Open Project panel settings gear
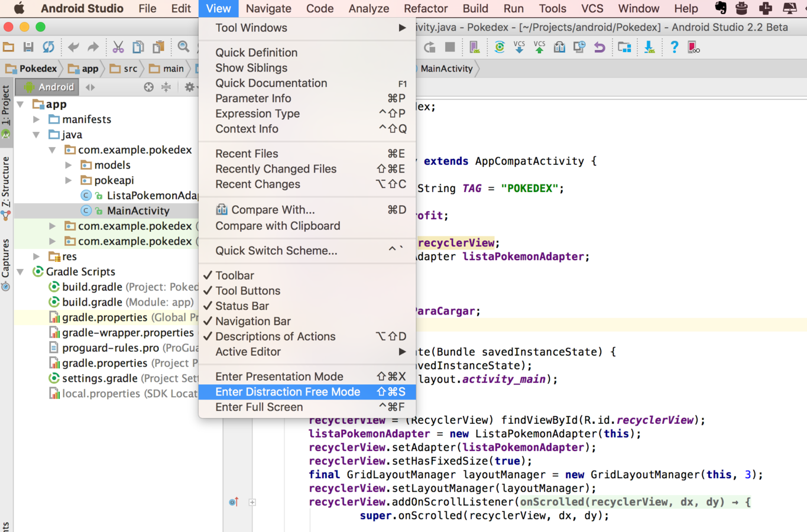This screenshot has width=807, height=532. pyautogui.click(x=189, y=87)
